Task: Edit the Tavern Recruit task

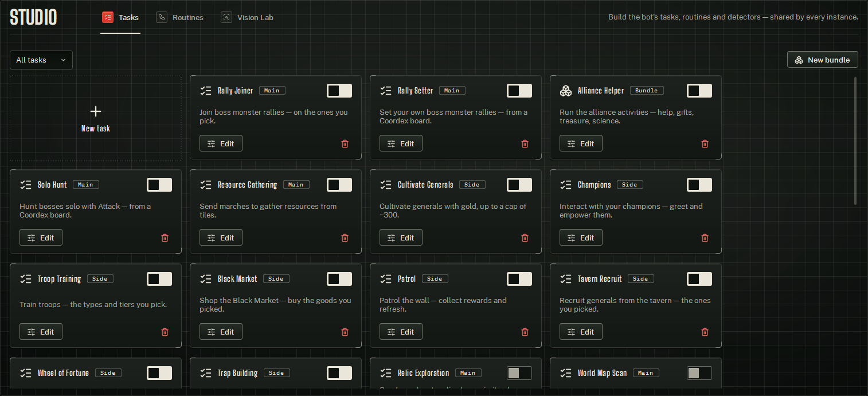Action: click(x=581, y=332)
